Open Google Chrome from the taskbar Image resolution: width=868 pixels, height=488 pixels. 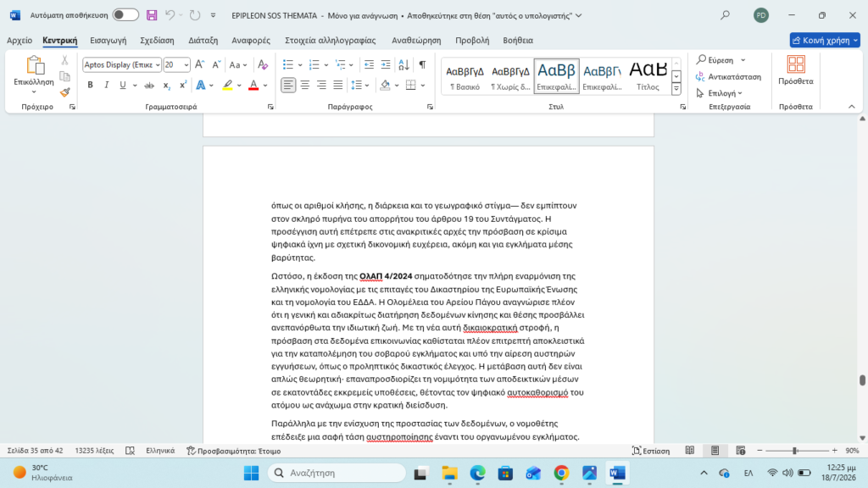click(561, 473)
